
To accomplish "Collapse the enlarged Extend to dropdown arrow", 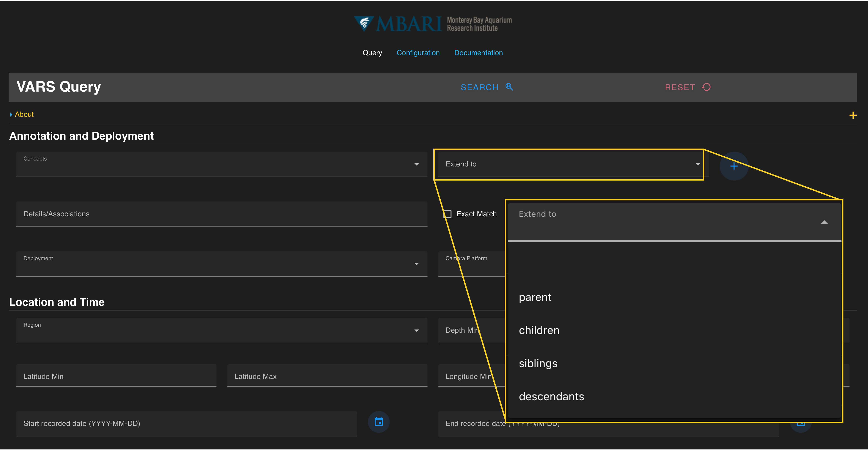I will [x=824, y=222].
